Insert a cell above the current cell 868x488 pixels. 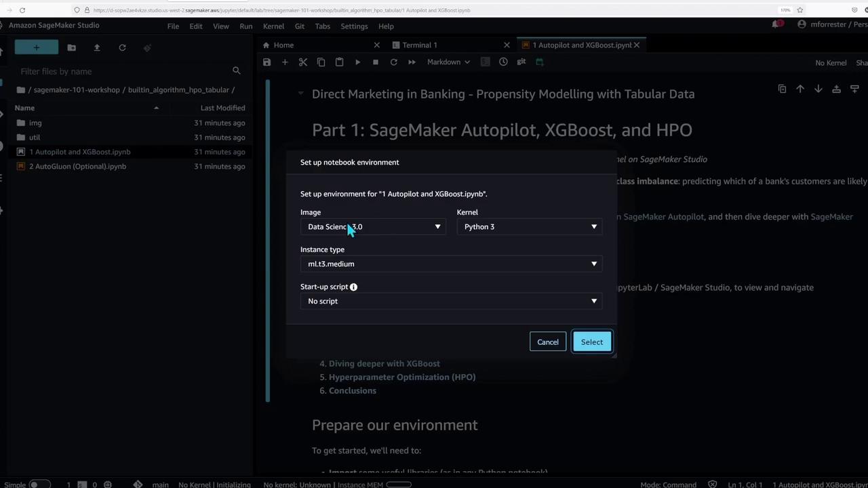click(836, 89)
